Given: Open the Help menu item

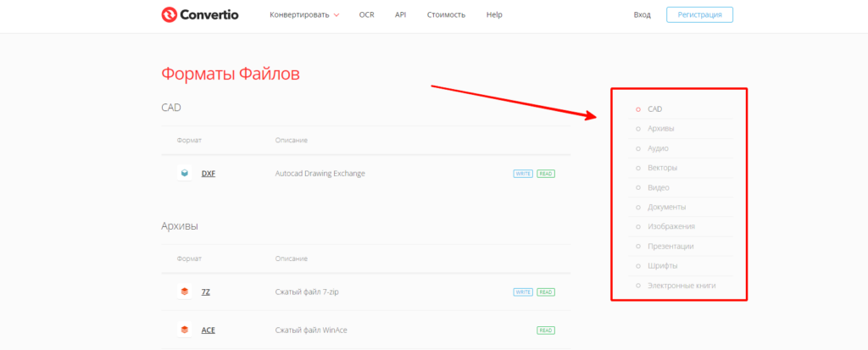Looking at the screenshot, I should coord(494,15).
